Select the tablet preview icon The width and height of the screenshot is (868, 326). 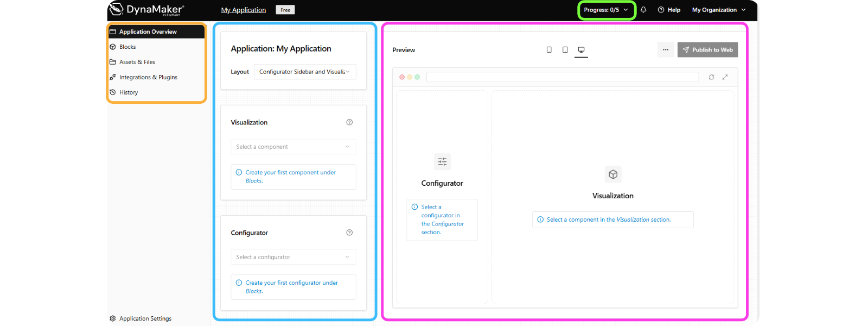tap(565, 49)
